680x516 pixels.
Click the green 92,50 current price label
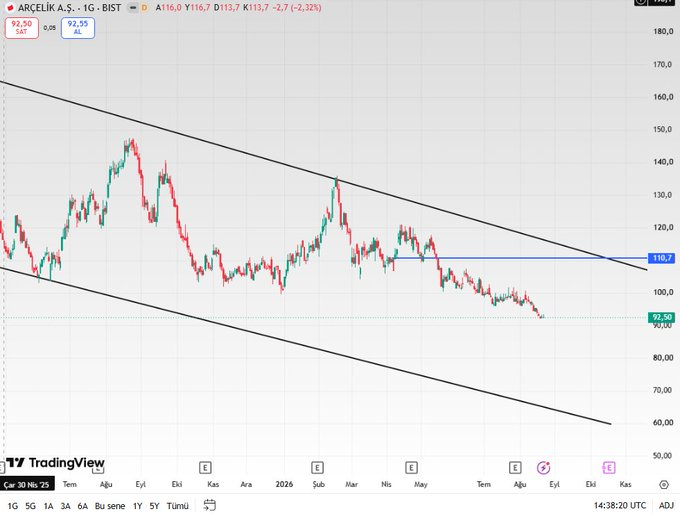point(661,317)
